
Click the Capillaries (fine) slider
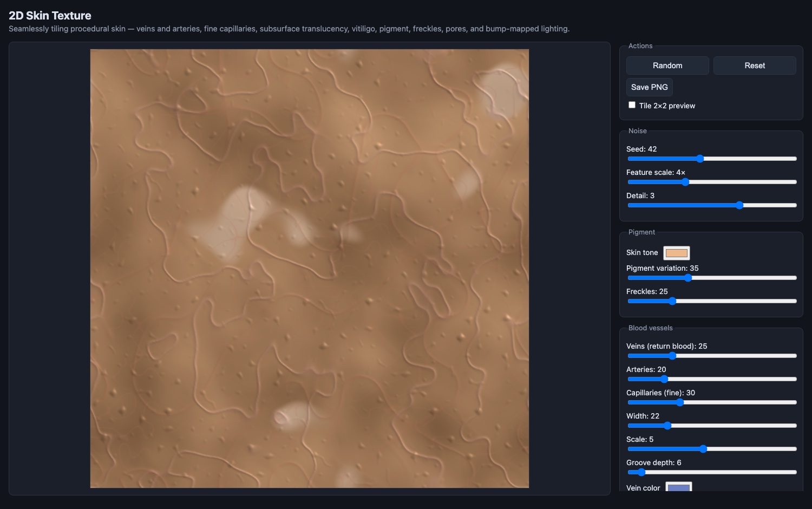(x=712, y=402)
